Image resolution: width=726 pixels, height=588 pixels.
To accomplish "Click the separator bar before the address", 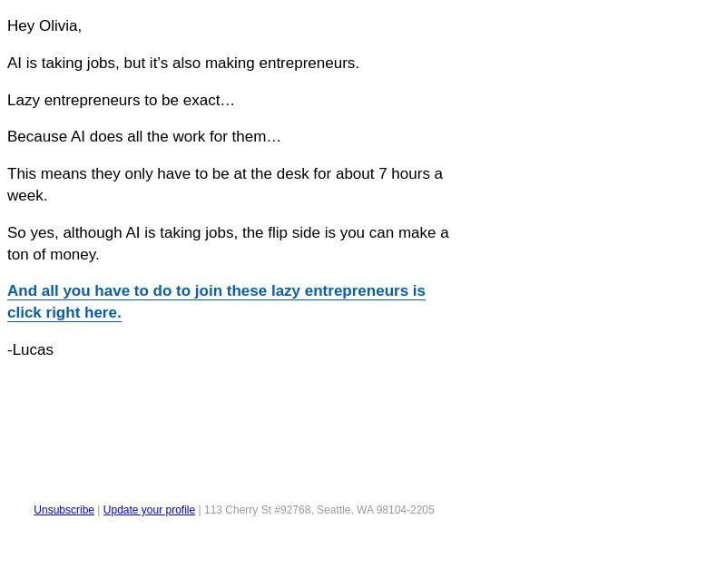I will tap(200, 510).
